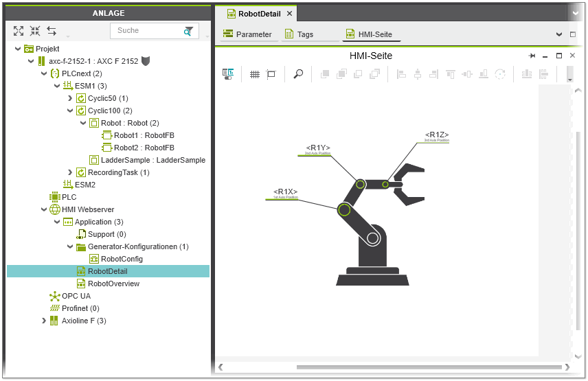Switch to the Parameter tab
588x381 pixels.
coord(247,34)
